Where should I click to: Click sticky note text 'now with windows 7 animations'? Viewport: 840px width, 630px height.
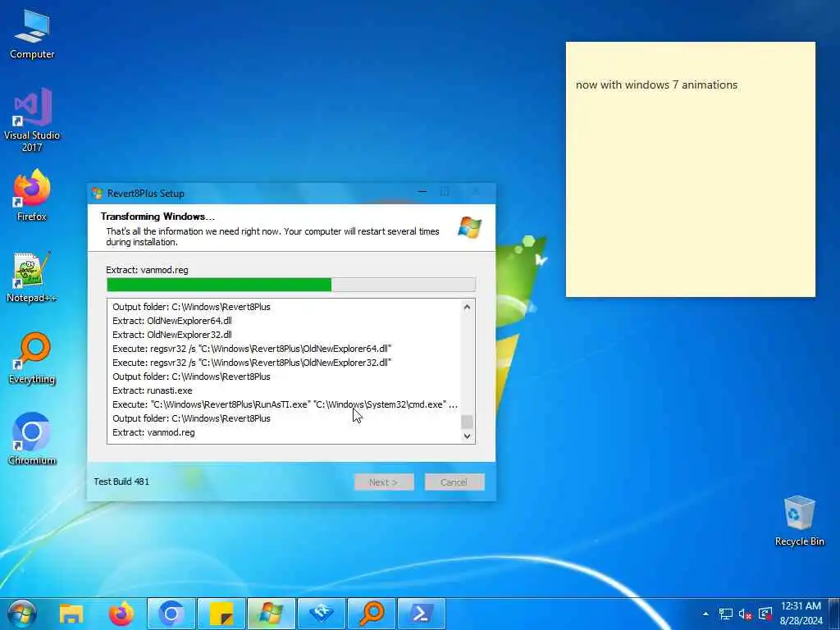pos(656,84)
